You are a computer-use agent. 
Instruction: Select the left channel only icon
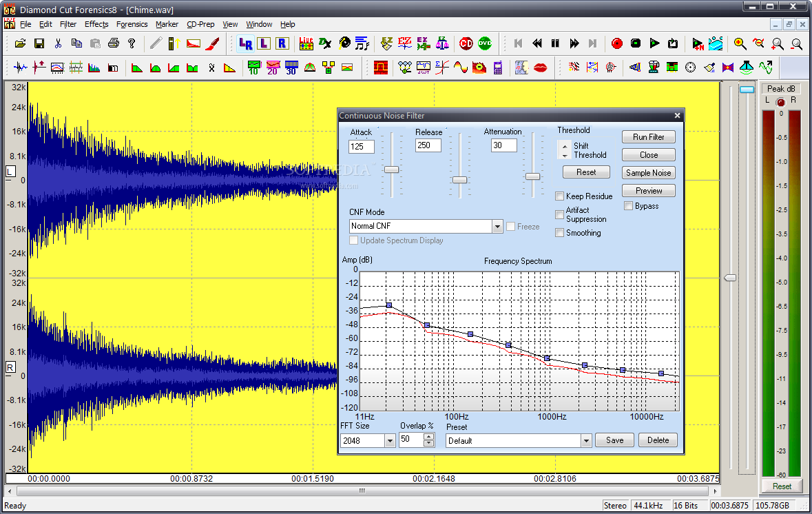[x=264, y=43]
